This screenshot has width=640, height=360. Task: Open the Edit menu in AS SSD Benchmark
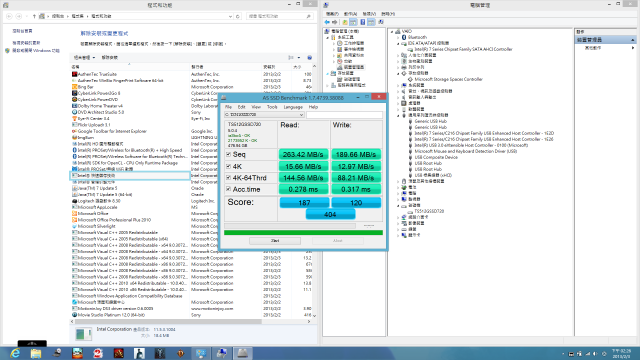242,107
